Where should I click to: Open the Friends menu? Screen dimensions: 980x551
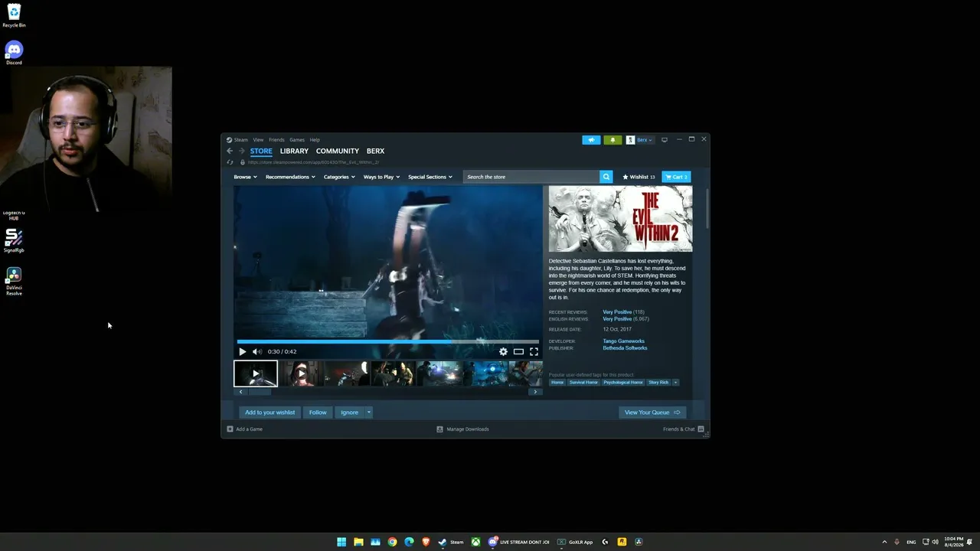click(276, 140)
